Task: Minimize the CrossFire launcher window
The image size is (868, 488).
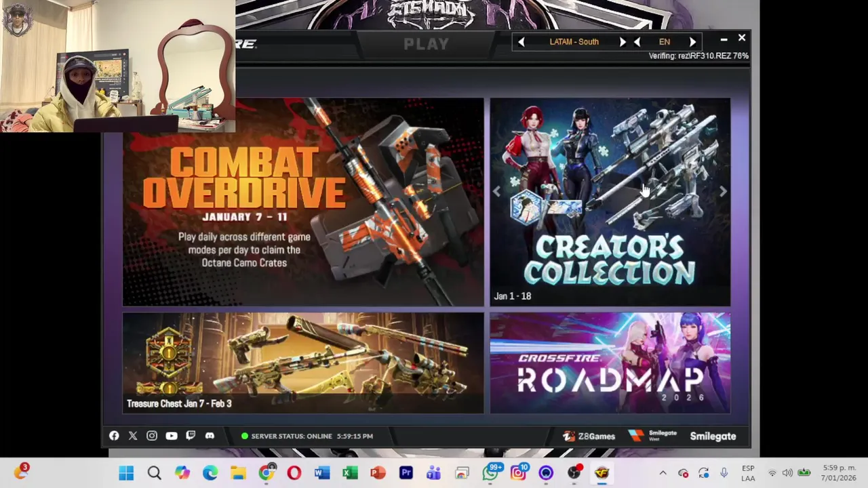Action: (x=724, y=39)
